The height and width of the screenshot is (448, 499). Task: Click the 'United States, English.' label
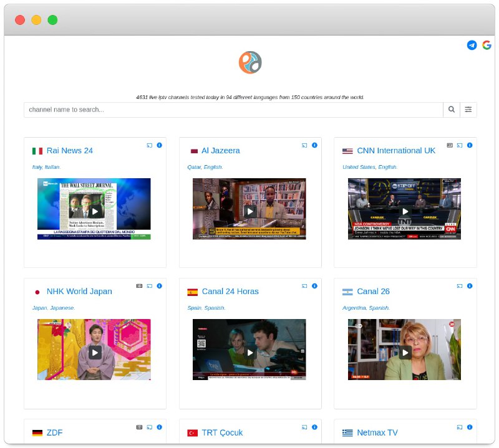point(370,167)
